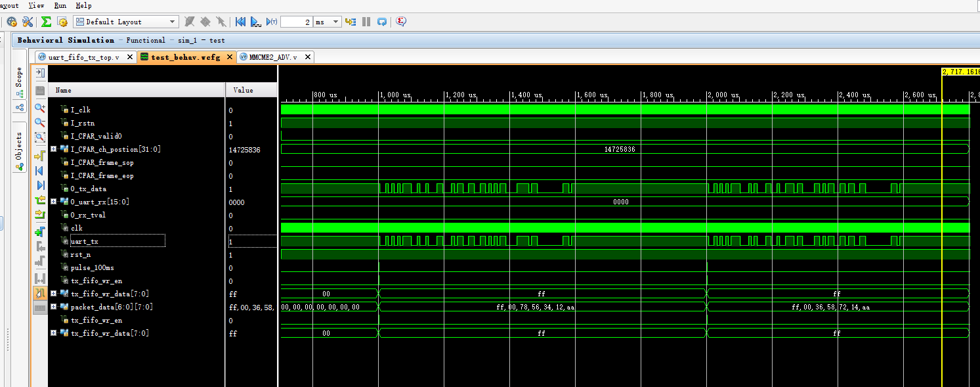Click the Go to Last Time icon
980x387 pixels.
(x=40, y=185)
